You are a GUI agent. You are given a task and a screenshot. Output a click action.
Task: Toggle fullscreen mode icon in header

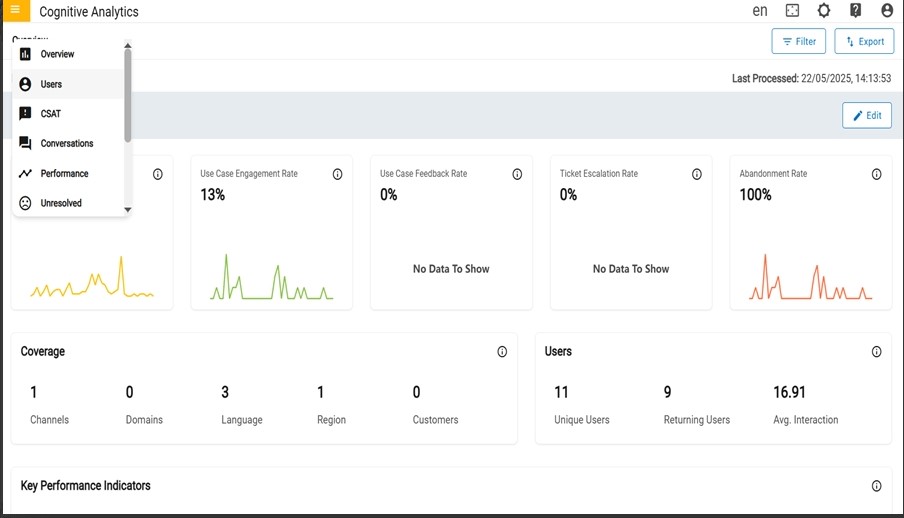[792, 11]
